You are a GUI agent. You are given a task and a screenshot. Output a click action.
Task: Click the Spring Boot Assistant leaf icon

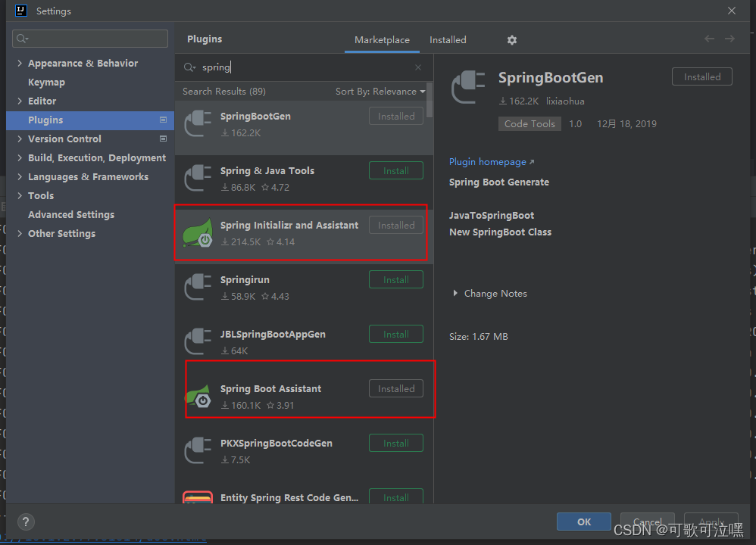point(198,397)
